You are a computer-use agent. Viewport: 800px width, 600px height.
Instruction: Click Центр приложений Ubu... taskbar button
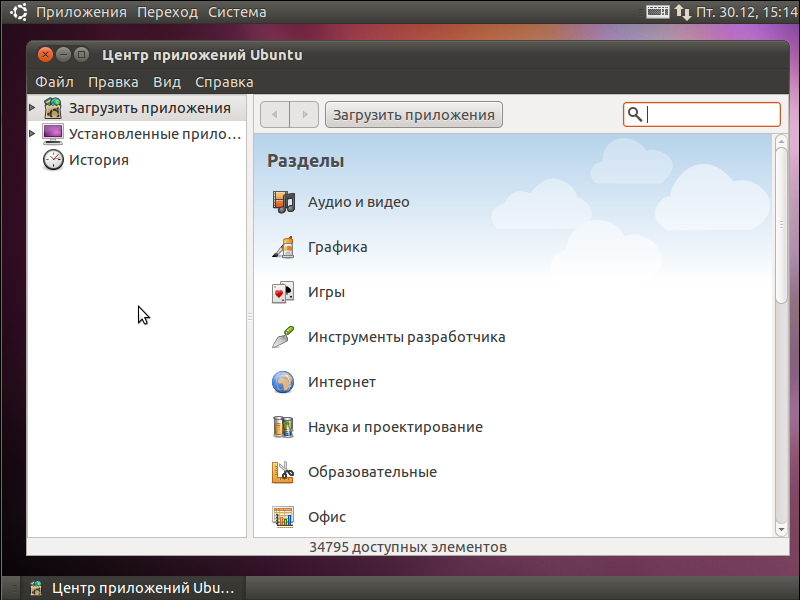(134, 588)
